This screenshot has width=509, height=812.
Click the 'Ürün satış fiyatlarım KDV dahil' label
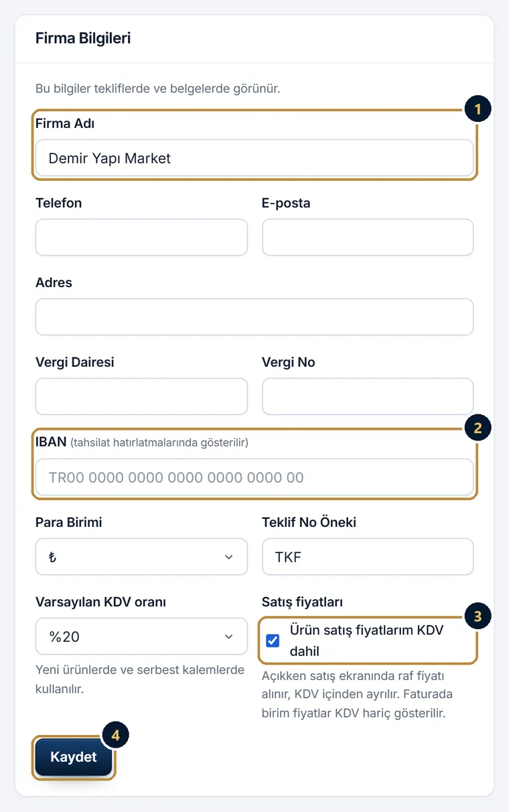367,641
